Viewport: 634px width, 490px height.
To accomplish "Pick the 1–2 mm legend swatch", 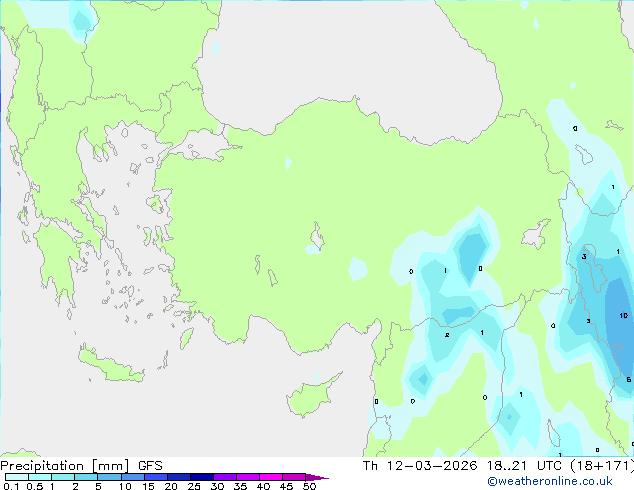I will 63,477.
